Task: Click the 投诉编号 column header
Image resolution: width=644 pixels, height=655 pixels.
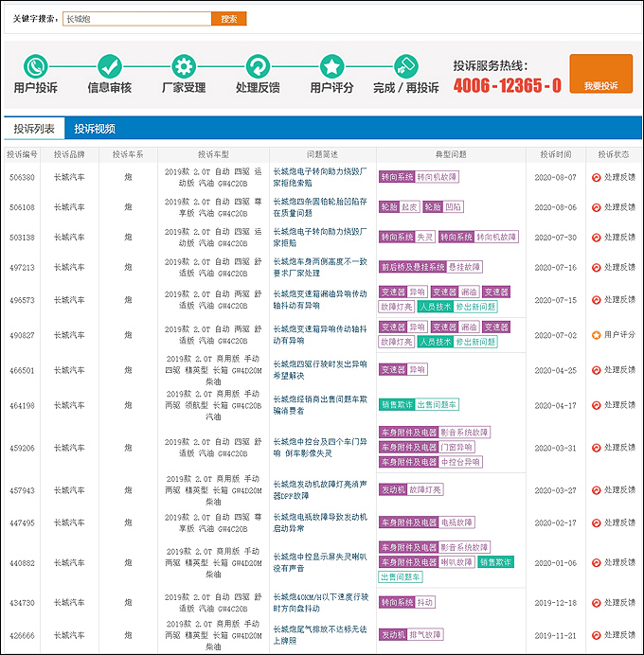Action: [x=22, y=154]
